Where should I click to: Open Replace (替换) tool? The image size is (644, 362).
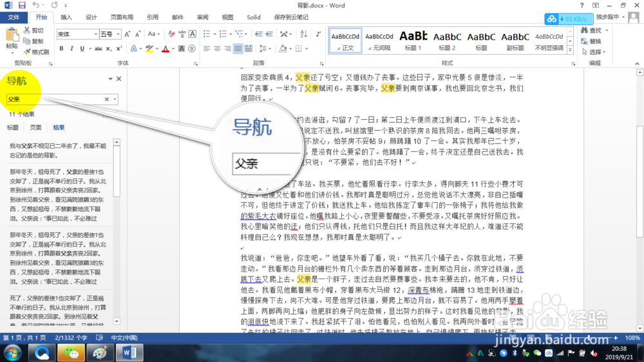point(591,41)
